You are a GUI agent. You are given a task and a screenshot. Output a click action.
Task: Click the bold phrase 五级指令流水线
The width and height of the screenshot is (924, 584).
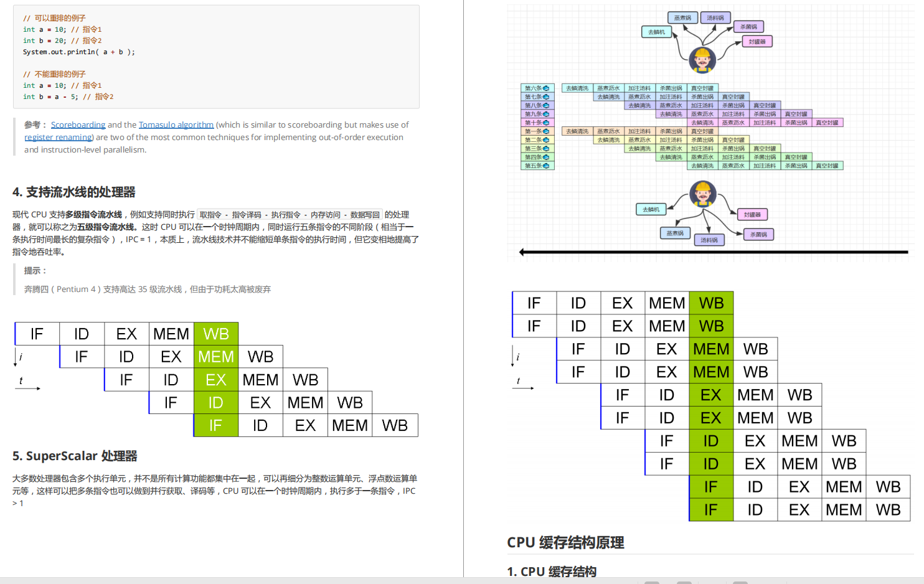click(105, 227)
